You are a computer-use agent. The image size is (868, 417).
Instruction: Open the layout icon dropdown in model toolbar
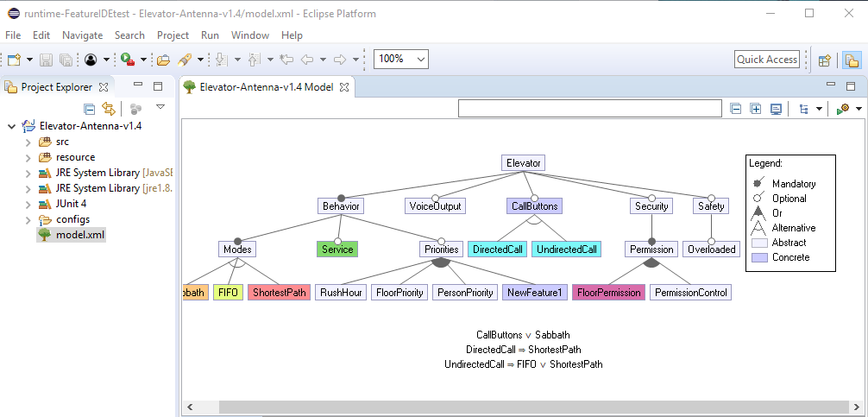point(820,109)
